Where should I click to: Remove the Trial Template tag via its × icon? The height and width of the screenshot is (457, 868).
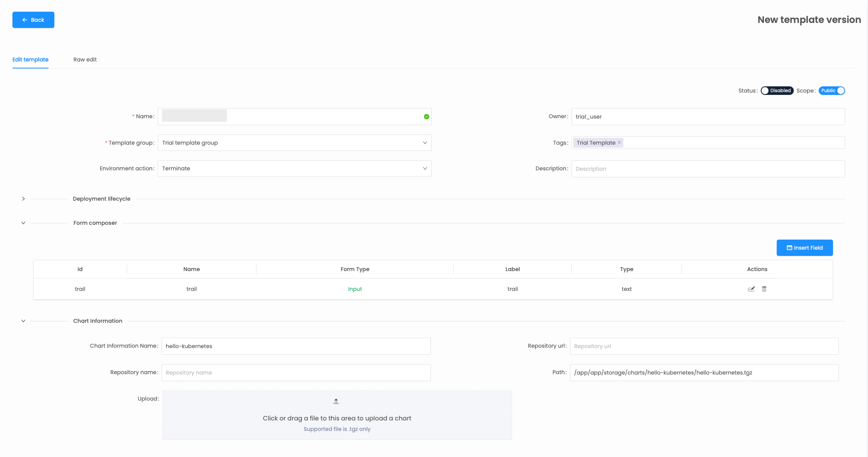tap(619, 142)
